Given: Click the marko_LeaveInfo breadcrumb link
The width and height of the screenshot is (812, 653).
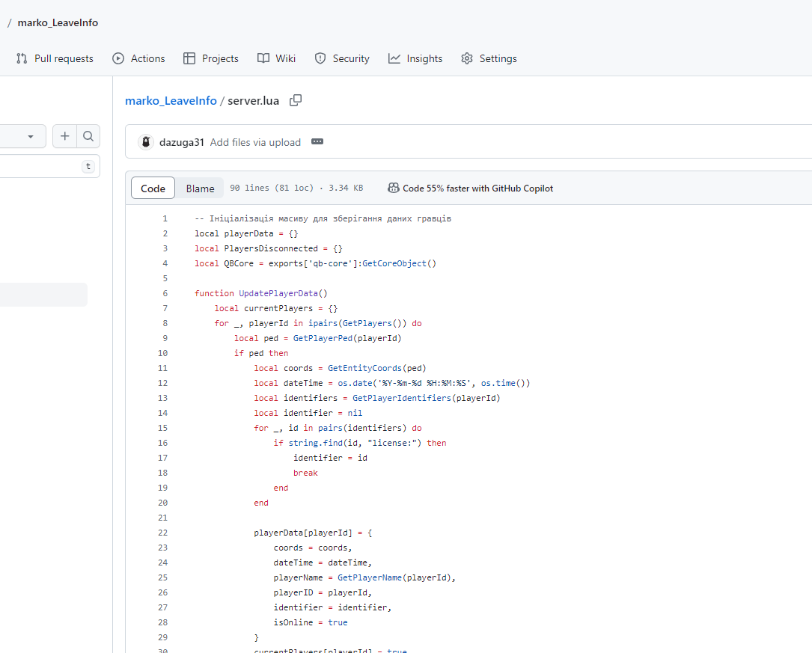Looking at the screenshot, I should (x=171, y=100).
